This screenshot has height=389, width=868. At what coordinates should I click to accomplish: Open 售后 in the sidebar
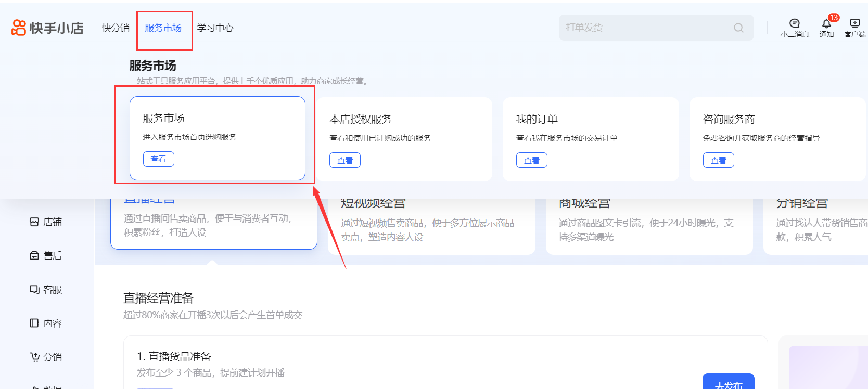(46, 256)
